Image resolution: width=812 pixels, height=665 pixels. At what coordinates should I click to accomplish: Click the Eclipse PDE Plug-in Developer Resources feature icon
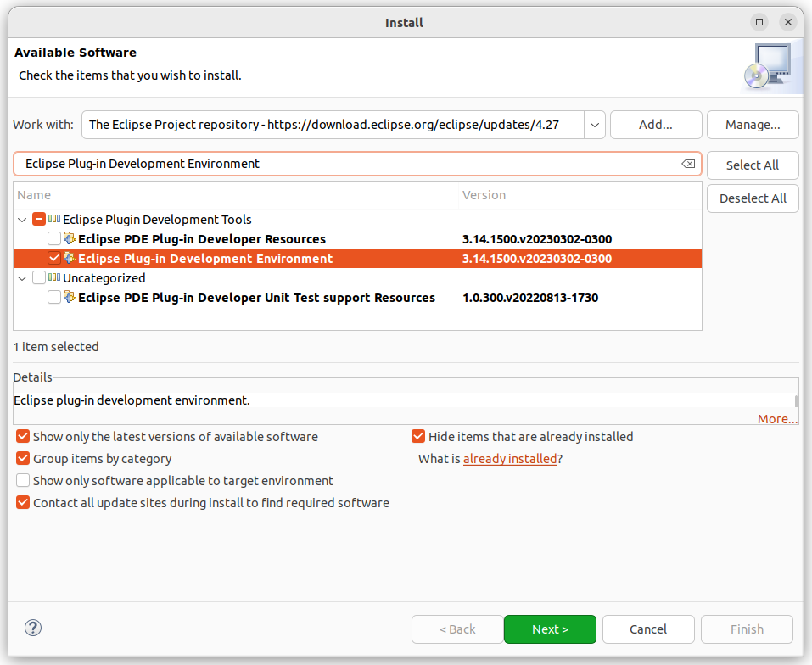pyautogui.click(x=70, y=238)
